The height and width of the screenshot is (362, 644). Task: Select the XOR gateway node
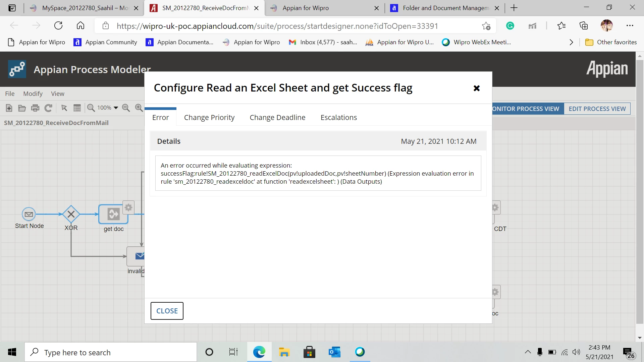tap(71, 214)
